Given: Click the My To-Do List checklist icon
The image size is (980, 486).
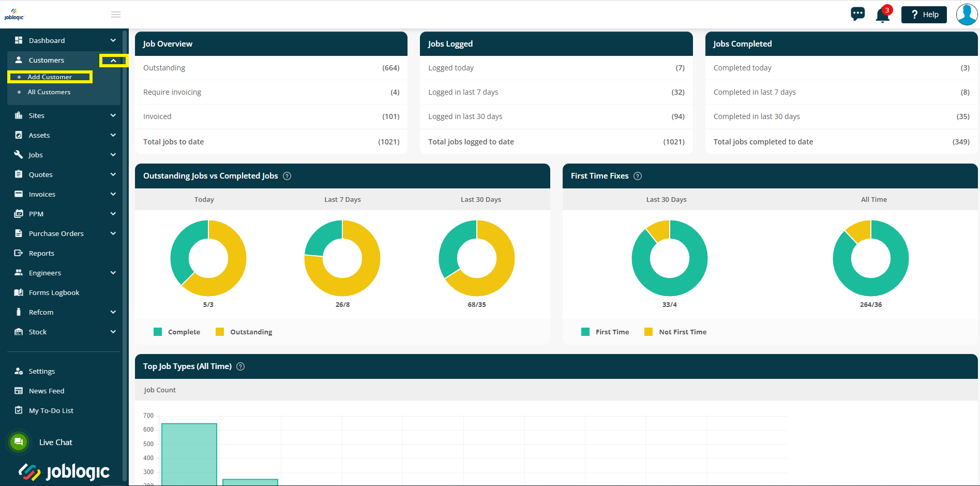Looking at the screenshot, I should pyautogui.click(x=19, y=410).
